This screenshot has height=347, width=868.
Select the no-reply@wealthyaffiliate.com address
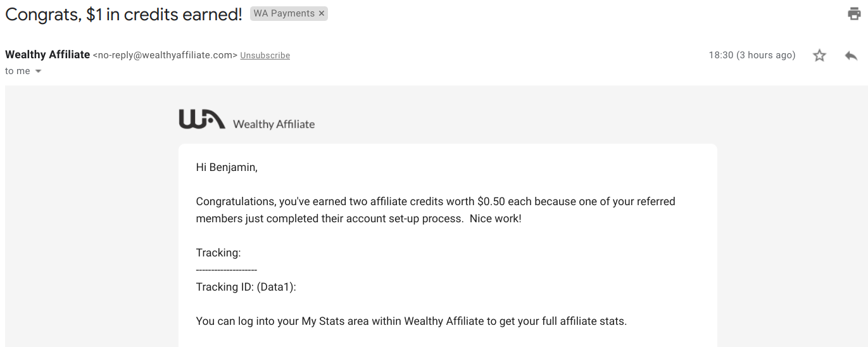coord(165,55)
